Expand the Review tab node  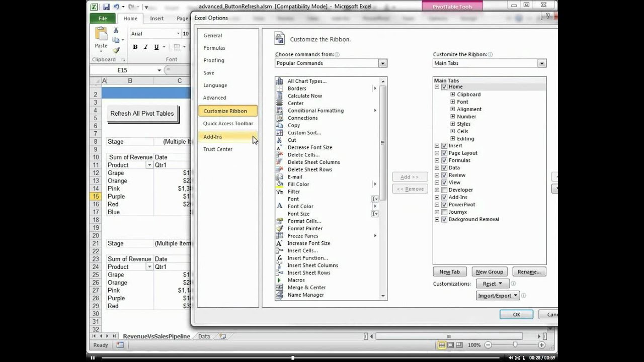(437, 175)
